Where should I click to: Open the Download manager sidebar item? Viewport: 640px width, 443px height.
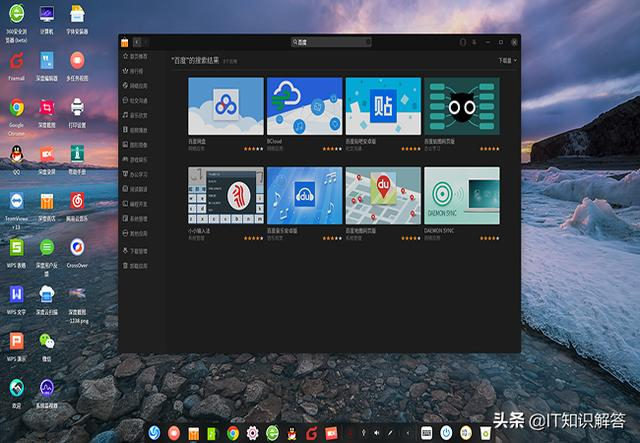click(136, 251)
